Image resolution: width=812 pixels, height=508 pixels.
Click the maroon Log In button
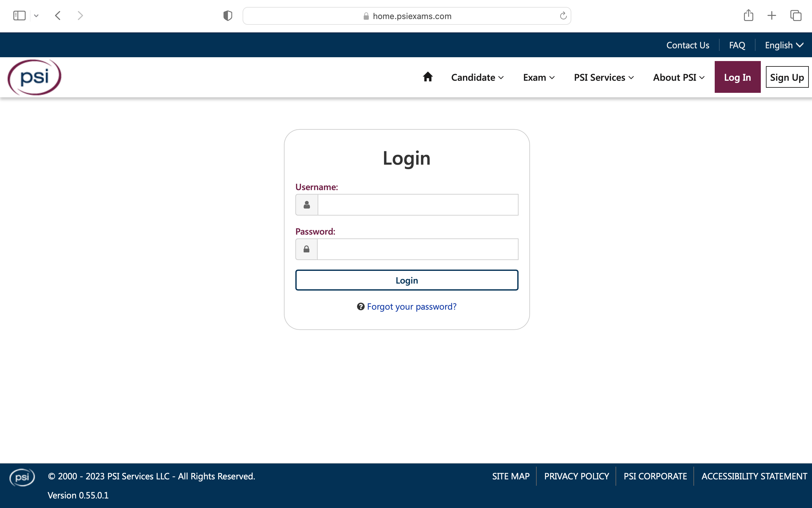coord(737,77)
